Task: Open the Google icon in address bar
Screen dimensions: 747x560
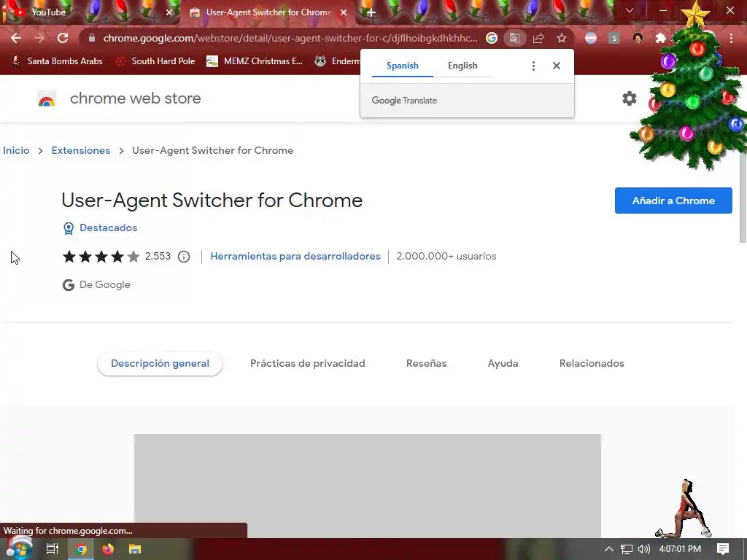Action: tap(492, 38)
